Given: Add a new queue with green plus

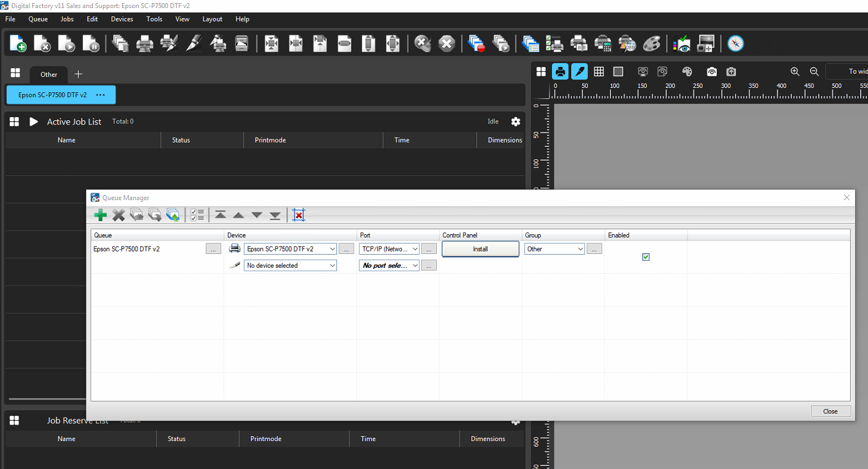Looking at the screenshot, I should point(100,215).
